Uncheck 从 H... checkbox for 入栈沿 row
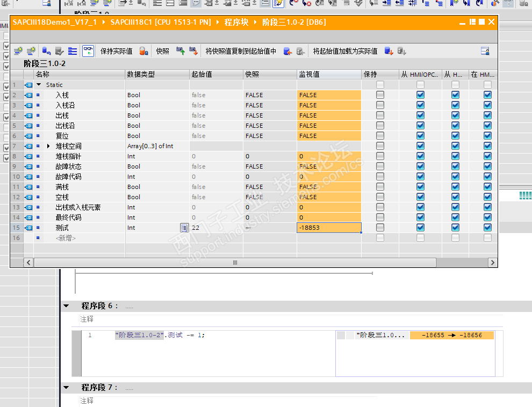532x407 pixels. 455,105
